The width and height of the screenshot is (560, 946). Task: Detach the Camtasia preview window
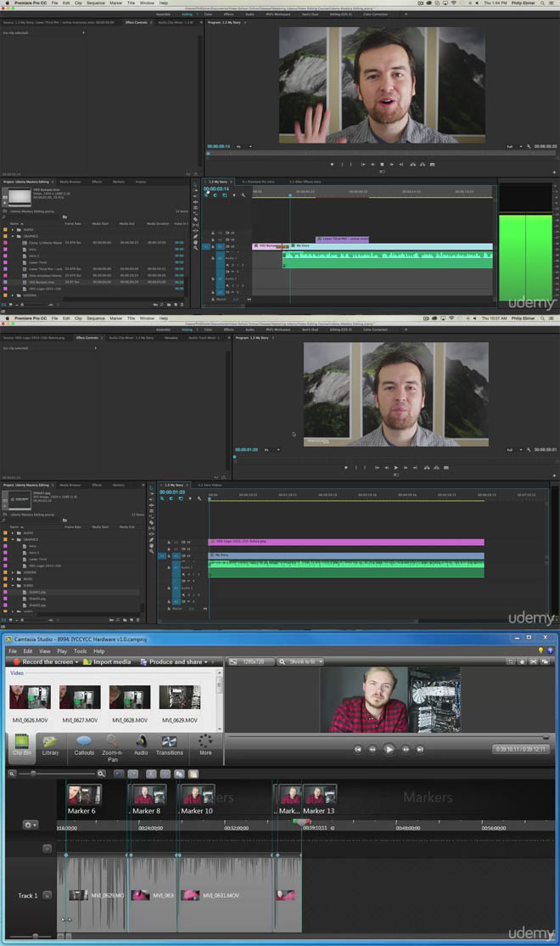tap(545, 662)
